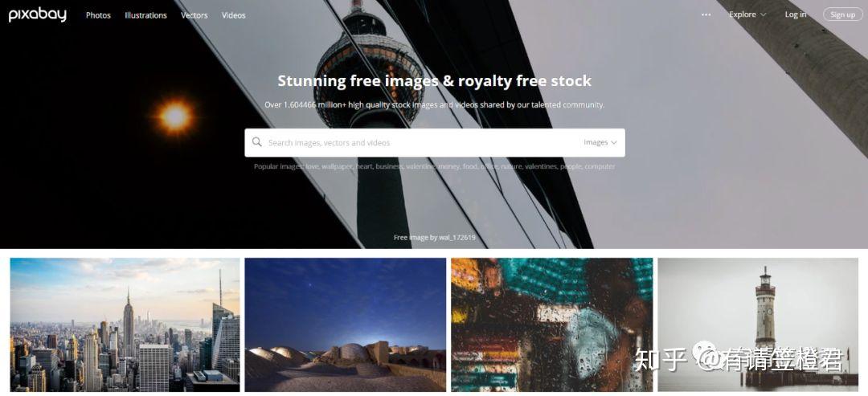
Task: Open the image author wal_172619 link
Action: point(457,238)
